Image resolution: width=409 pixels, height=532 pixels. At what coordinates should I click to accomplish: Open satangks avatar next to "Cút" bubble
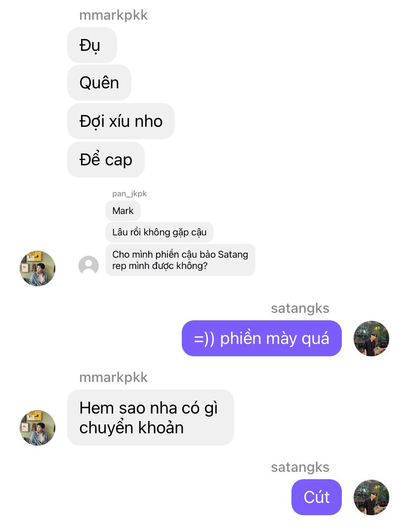tap(371, 497)
